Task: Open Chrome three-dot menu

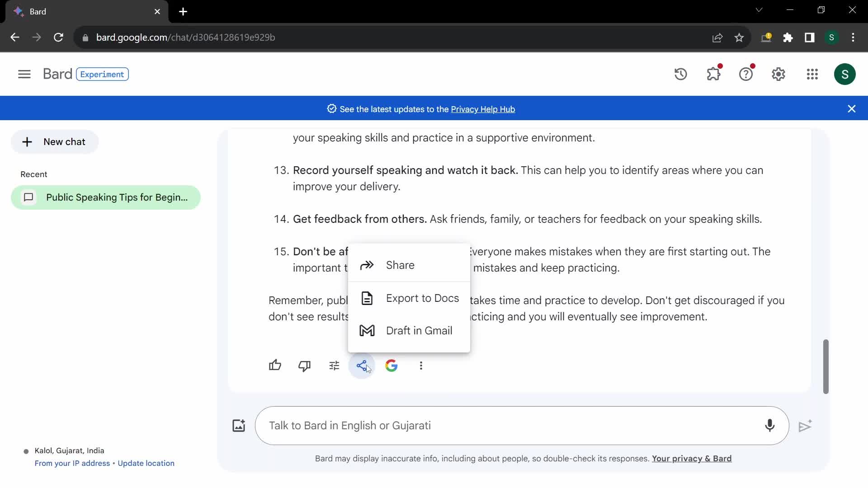Action: [x=853, y=38]
